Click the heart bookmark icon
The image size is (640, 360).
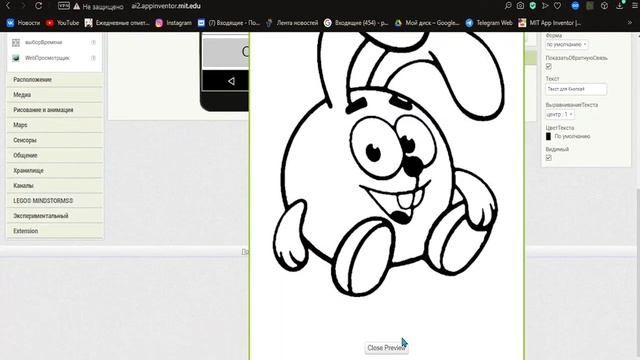pos(558,6)
